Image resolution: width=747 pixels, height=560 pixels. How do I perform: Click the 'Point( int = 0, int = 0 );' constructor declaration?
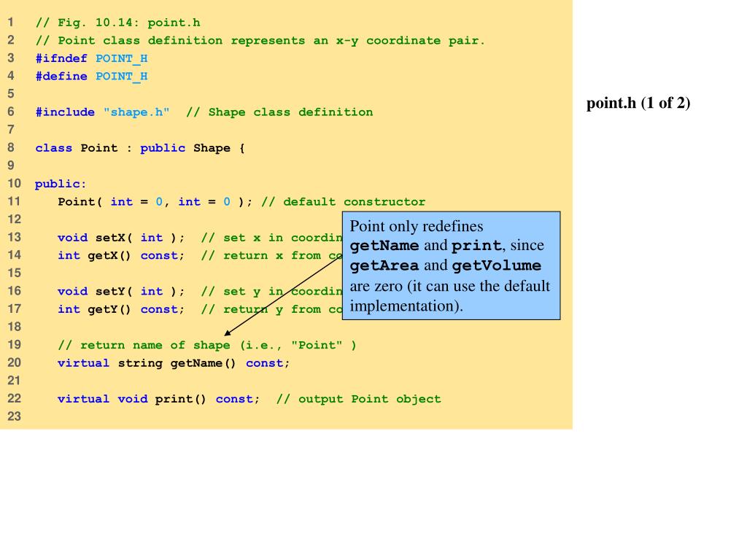pyautogui.click(x=155, y=201)
